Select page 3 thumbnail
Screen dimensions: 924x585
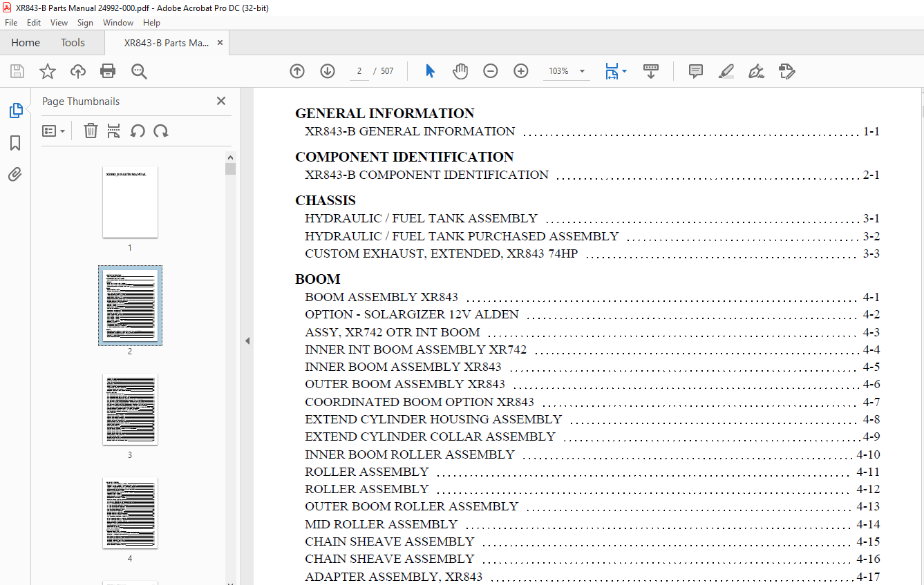coord(130,409)
